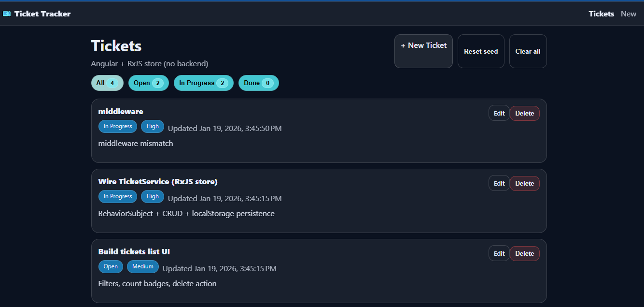Viewport: 644px width, 307px height.
Task: Click the Ticket Tracker logo icon
Action: coord(7,14)
